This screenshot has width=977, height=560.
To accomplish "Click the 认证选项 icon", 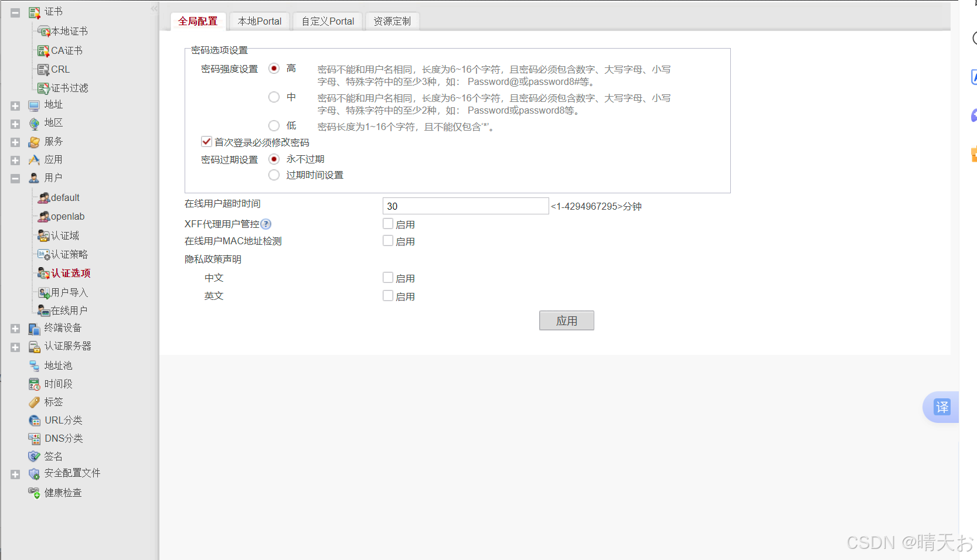I will pos(44,273).
